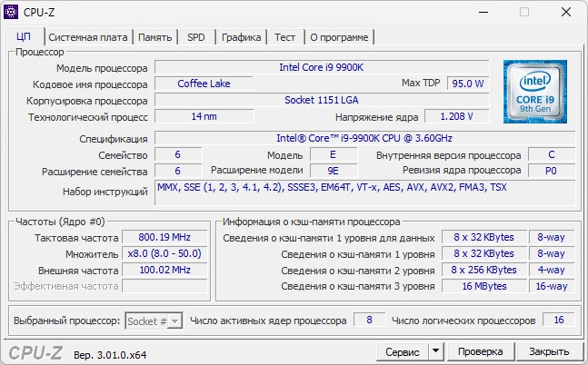Click the active cores count 8

(369, 320)
